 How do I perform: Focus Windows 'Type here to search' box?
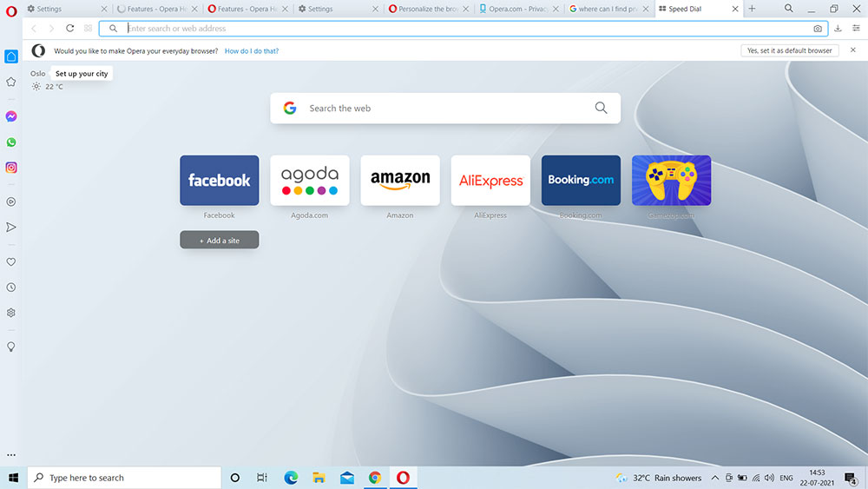coord(124,478)
